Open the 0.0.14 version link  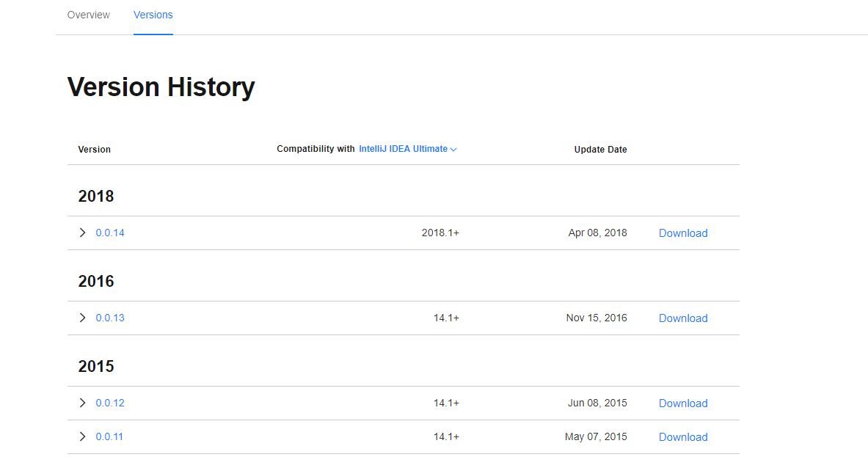(x=110, y=233)
